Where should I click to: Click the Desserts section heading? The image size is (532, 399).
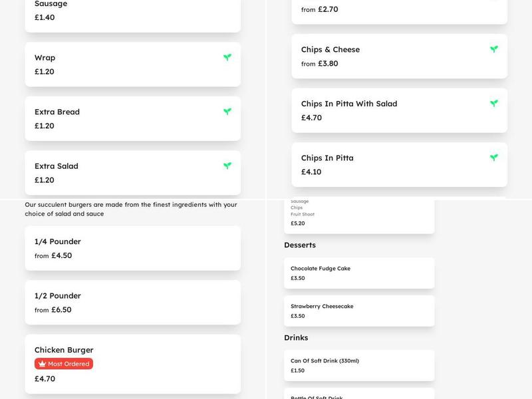[300, 245]
